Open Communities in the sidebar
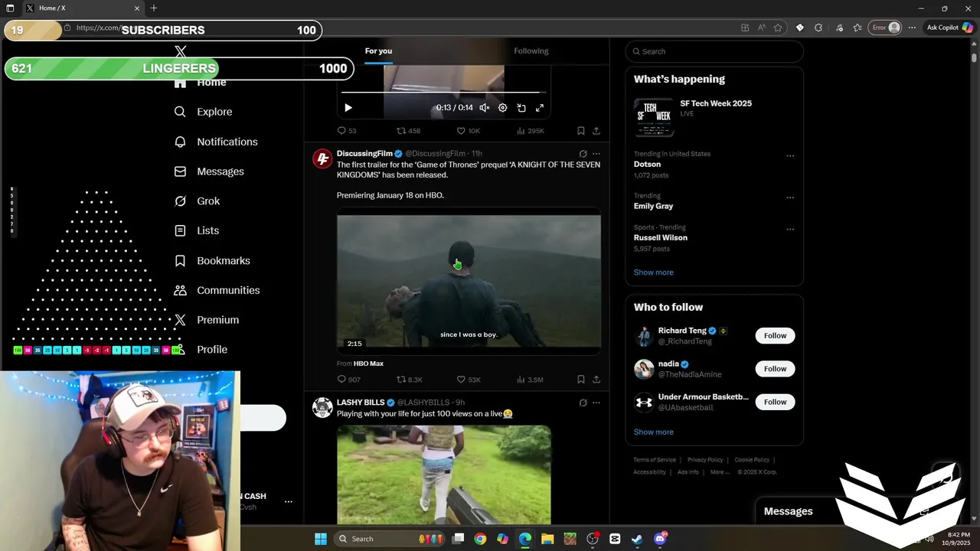The height and width of the screenshot is (551, 980). pyautogui.click(x=217, y=290)
